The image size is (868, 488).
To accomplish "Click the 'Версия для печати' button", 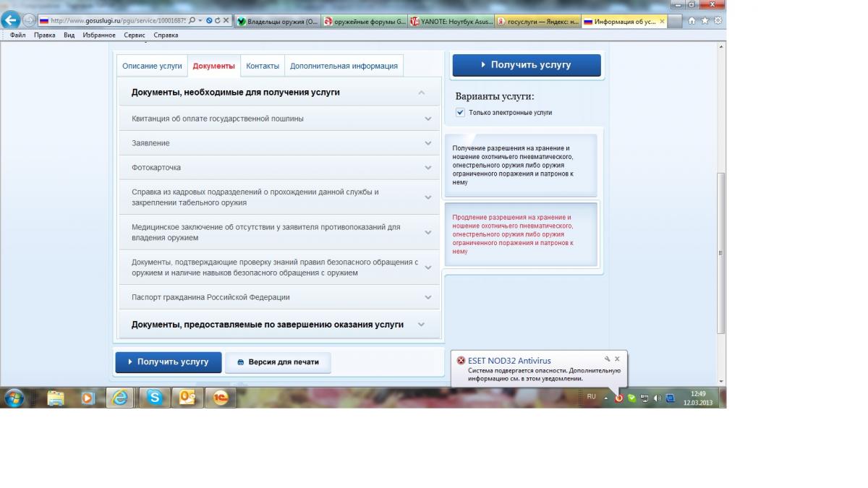I will [278, 362].
